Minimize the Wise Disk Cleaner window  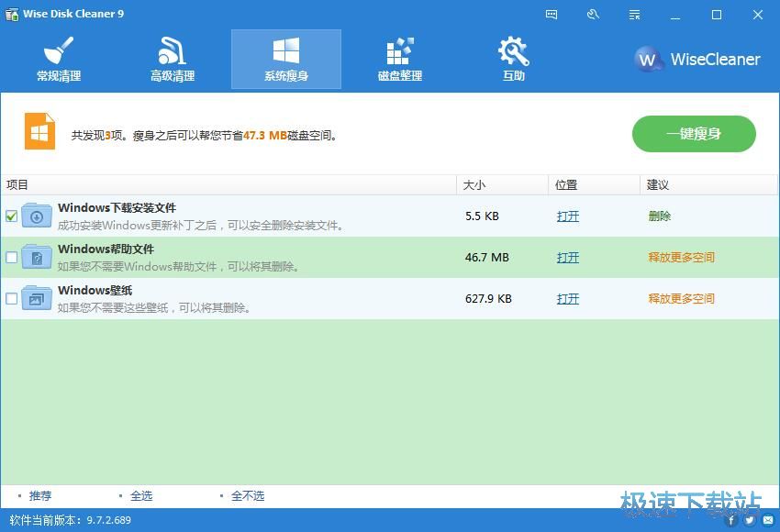click(x=675, y=15)
